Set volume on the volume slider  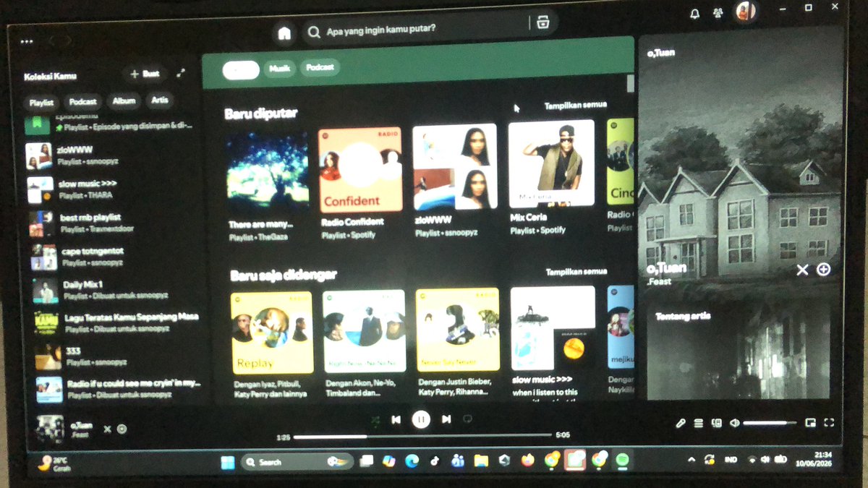(769, 423)
